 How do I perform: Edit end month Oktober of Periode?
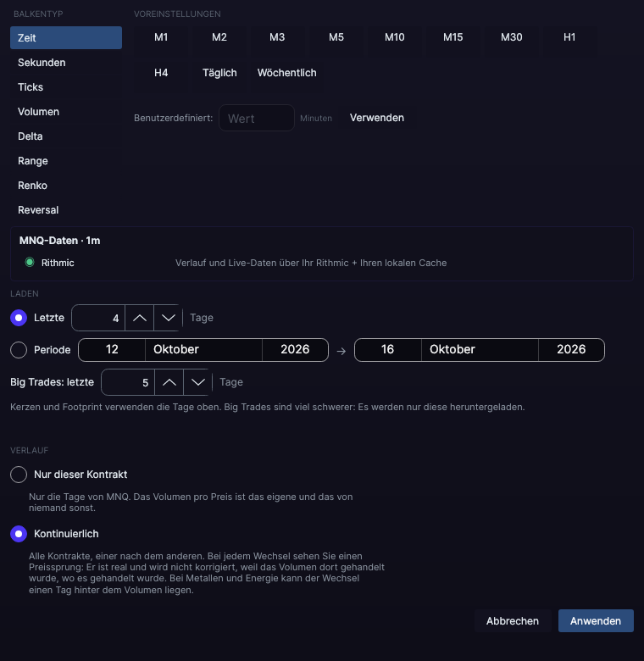pos(480,349)
